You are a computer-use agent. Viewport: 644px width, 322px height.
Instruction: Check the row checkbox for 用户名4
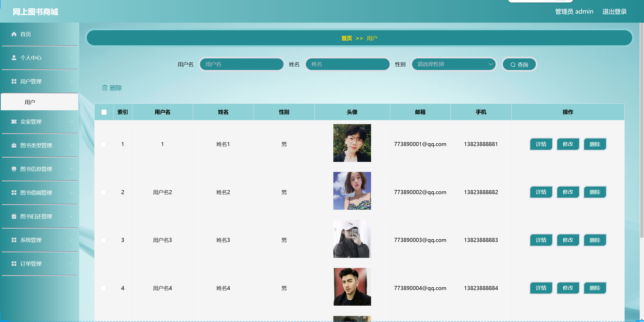pyautogui.click(x=103, y=288)
